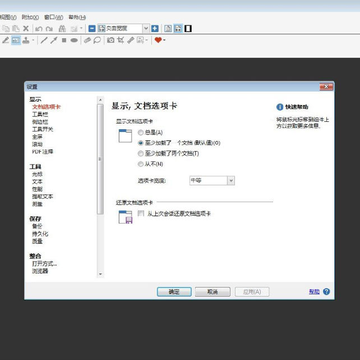Open Find with the binoculars icon
Viewport: 360px width, 360px height.
[62, 29]
